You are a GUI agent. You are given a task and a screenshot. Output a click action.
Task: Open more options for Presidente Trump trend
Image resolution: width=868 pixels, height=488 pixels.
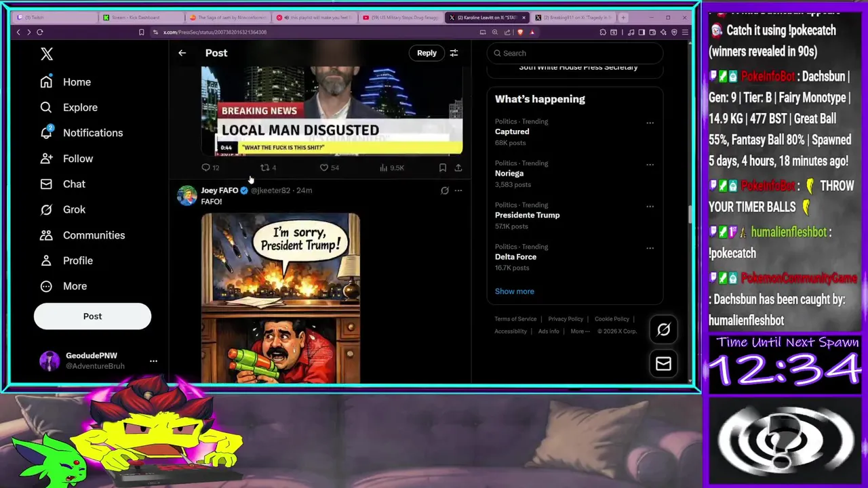[650, 206]
